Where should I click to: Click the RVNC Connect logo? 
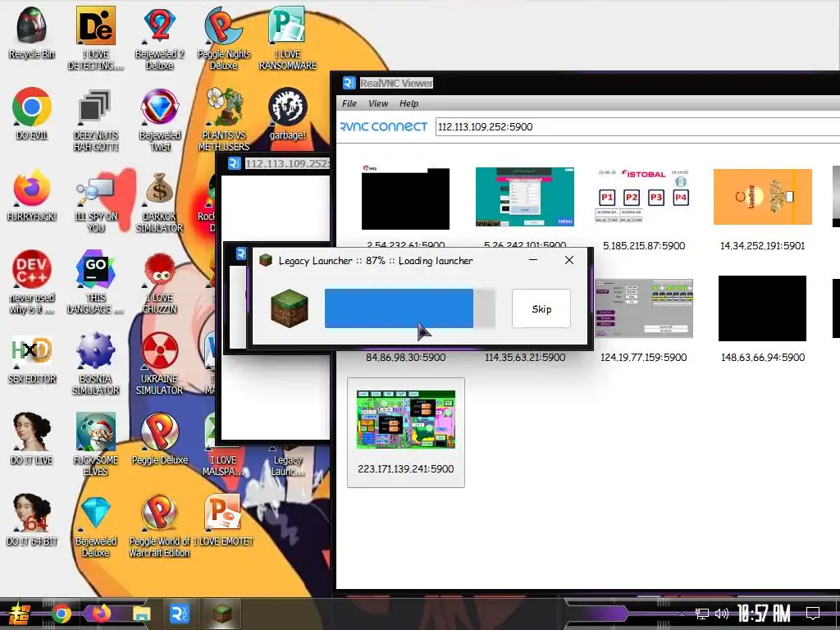384,126
